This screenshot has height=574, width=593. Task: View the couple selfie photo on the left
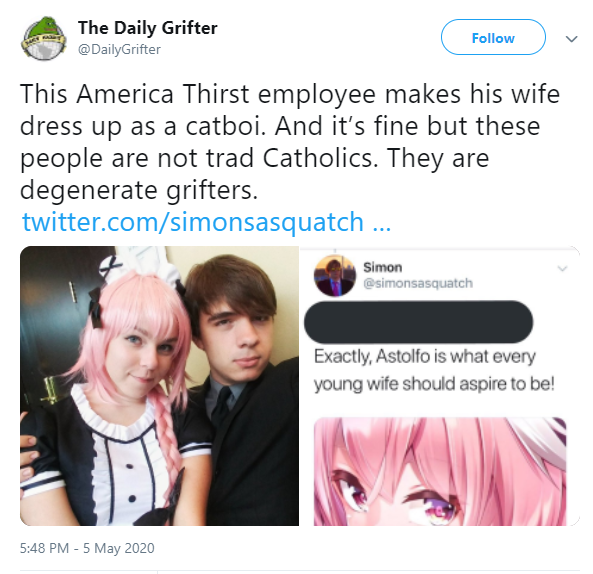pos(159,386)
